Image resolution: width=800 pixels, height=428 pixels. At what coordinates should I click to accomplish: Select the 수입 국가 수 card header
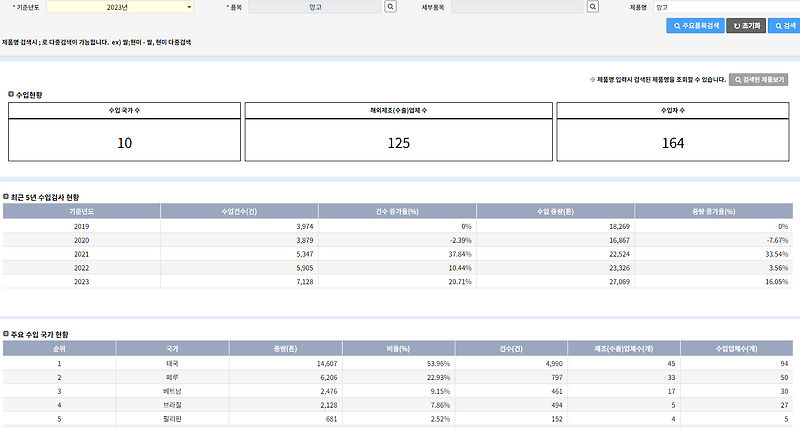click(x=124, y=110)
